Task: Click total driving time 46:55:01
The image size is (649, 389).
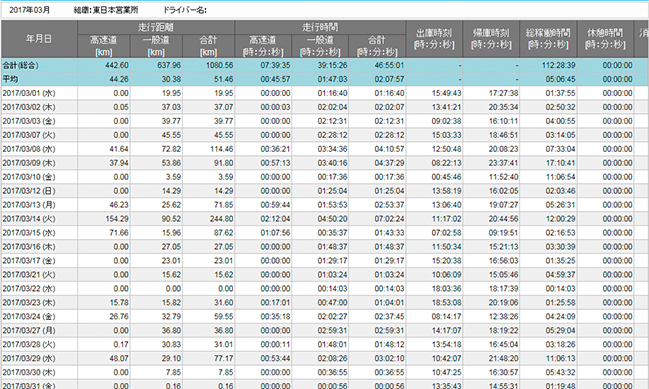Action: (389, 65)
